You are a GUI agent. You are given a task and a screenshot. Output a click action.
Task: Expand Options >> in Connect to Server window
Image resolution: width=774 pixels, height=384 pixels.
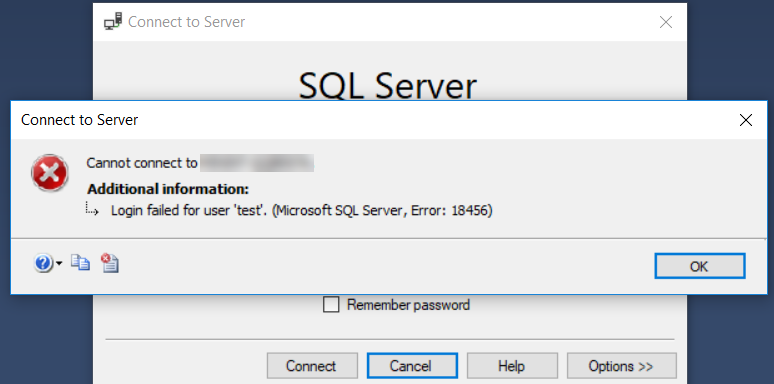pos(621,366)
